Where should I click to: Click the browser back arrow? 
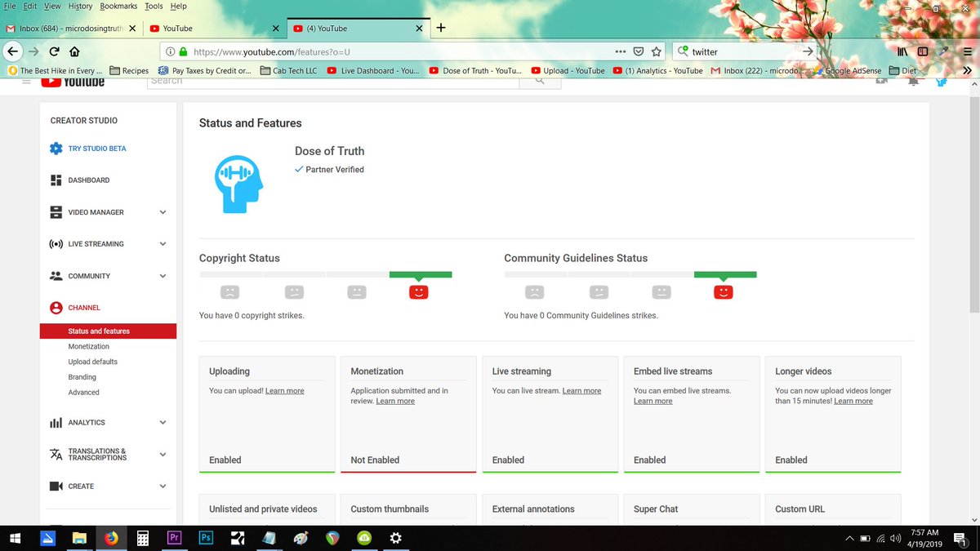12,51
